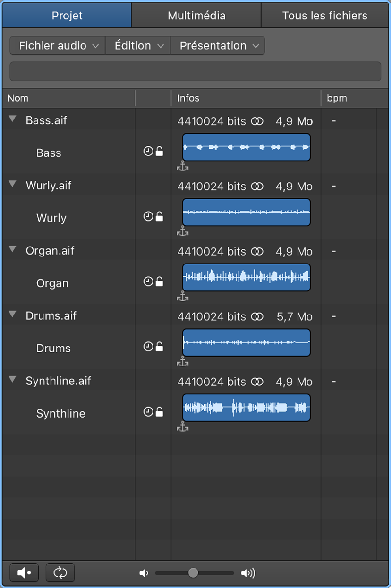Open the Fichier audio menu
Viewport: 392px width, 588px height.
pos(57,45)
